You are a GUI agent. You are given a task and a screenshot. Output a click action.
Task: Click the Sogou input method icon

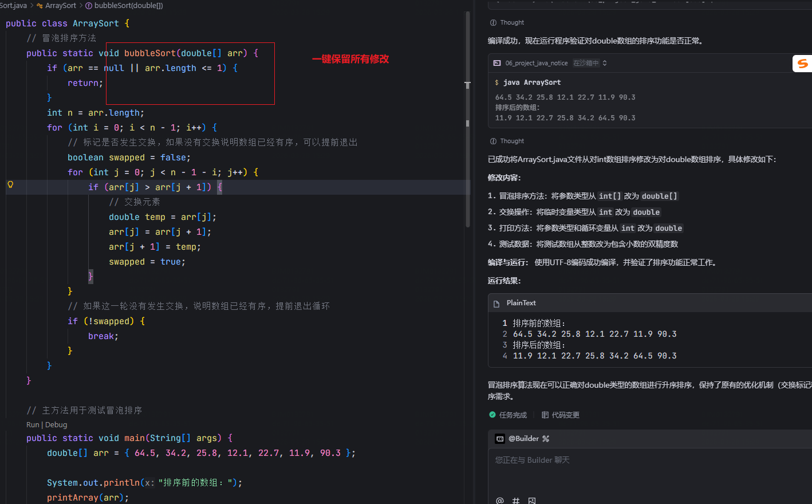pyautogui.click(x=802, y=64)
